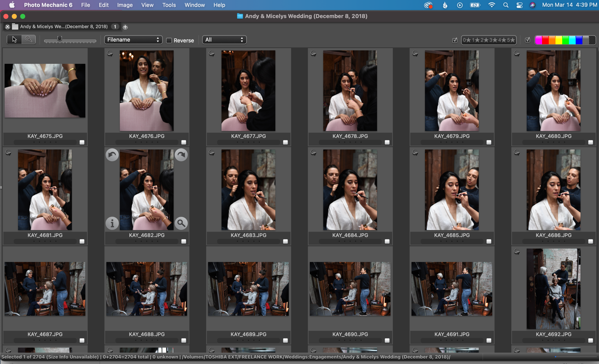Open info for KAY_4682.JPG
The image size is (599, 364).
click(x=112, y=223)
